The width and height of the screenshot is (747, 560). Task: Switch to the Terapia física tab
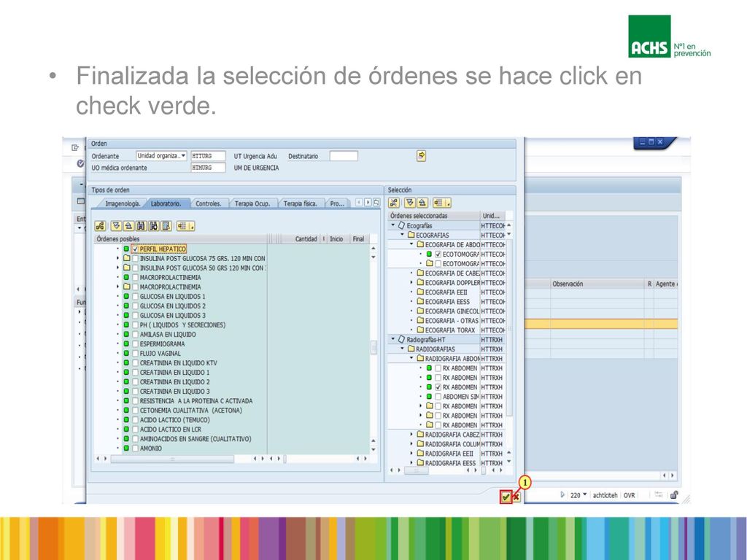300,203
